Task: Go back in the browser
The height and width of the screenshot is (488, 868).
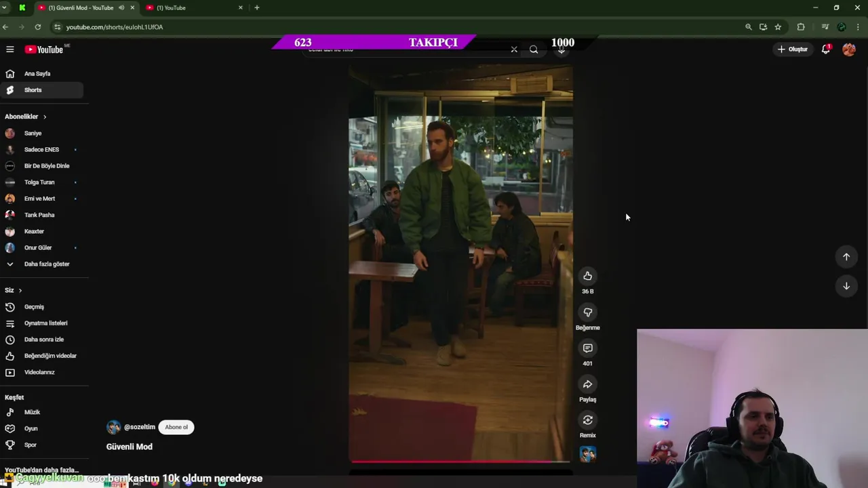Action: click(x=5, y=27)
